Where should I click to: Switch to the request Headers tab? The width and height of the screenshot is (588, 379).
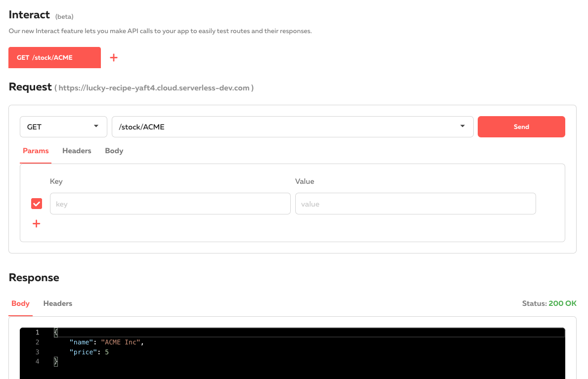(x=77, y=151)
